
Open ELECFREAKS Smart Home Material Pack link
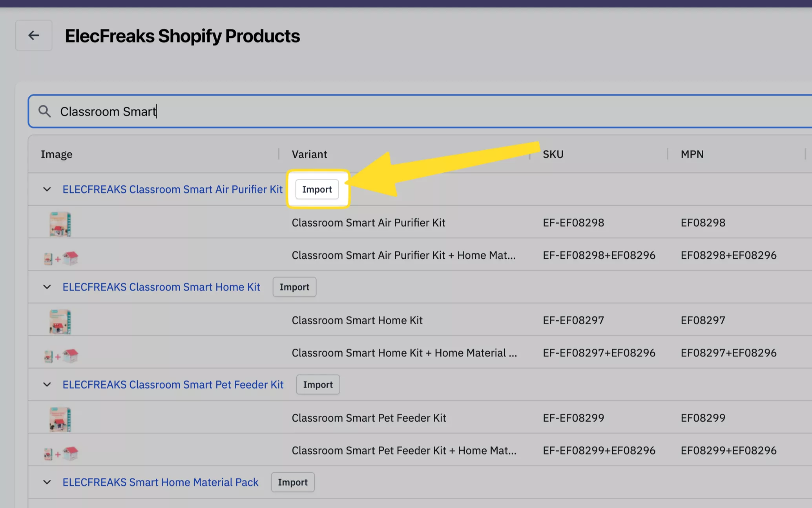click(161, 482)
